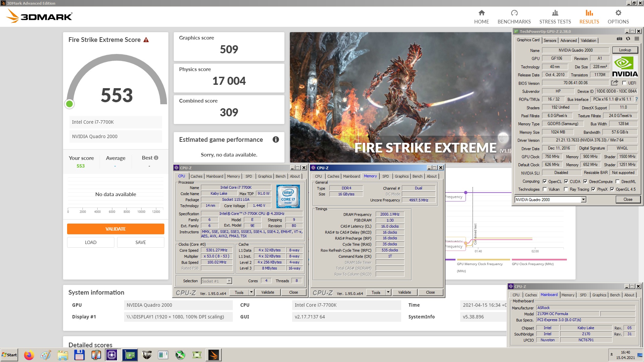The width and height of the screenshot is (644, 362).
Task: Expand the Tools dropdown arrow in CPU-Z CPU window
Action: 251,292
